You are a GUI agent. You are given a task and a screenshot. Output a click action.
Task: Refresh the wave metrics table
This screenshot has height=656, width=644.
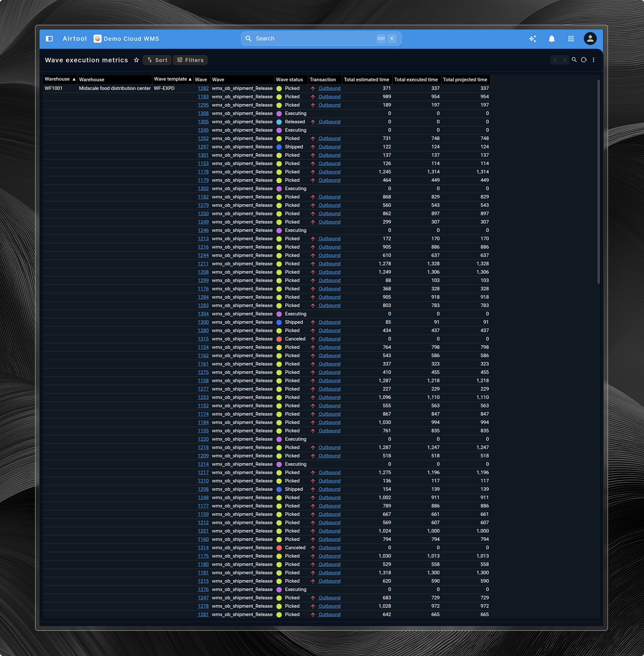click(584, 60)
